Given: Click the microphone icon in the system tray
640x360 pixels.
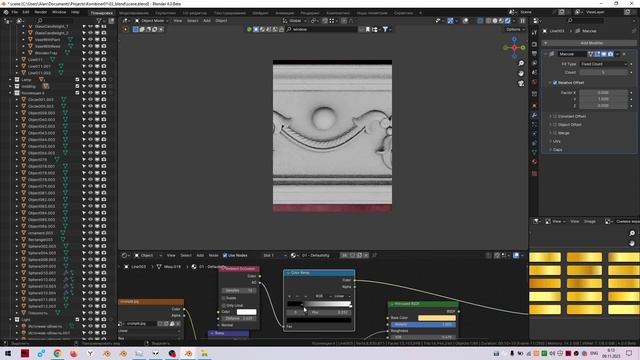Looking at the screenshot, I should pyautogui.click(x=512, y=353).
